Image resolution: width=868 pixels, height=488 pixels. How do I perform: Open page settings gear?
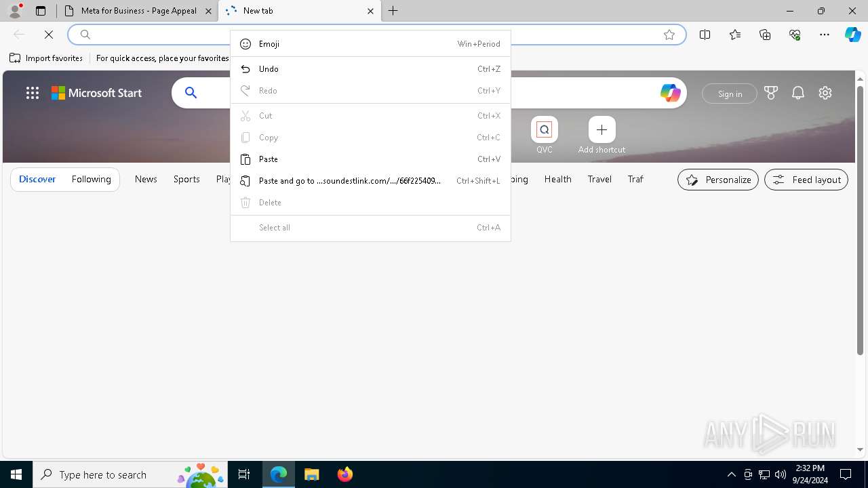click(x=825, y=93)
